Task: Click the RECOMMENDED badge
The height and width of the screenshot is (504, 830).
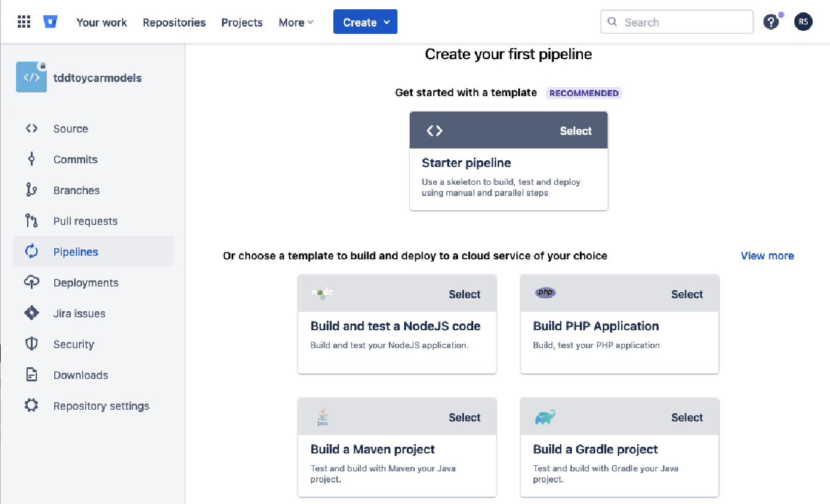Action: 584,93
